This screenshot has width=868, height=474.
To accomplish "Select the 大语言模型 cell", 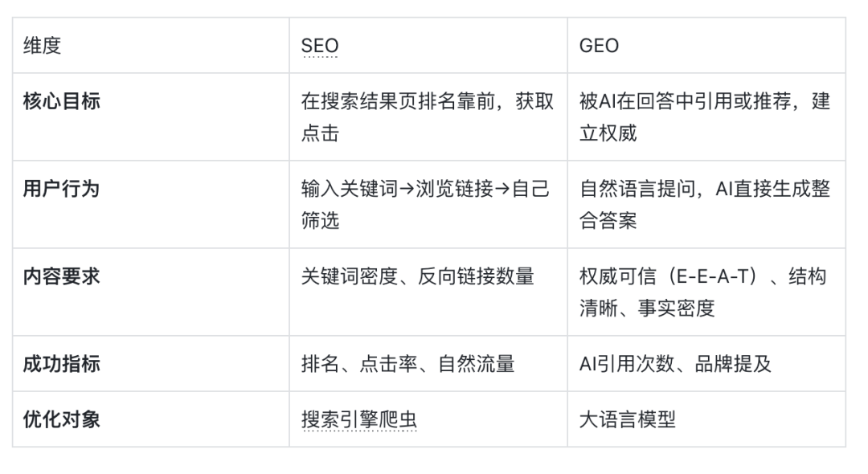I will click(706, 419).
